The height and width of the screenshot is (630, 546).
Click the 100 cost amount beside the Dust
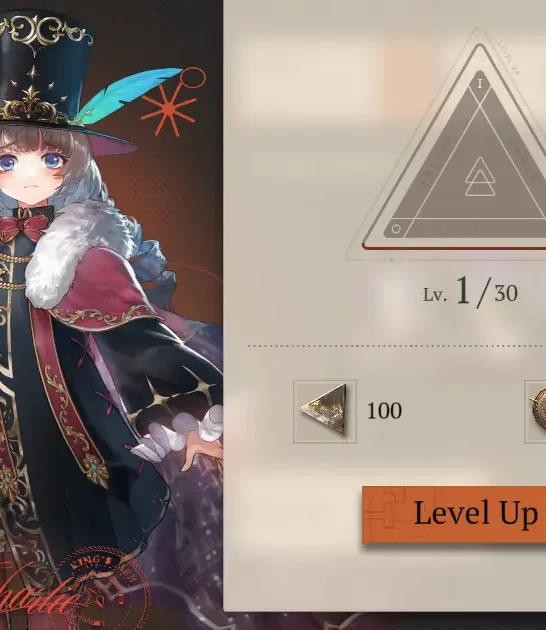[x=384, y=411]
